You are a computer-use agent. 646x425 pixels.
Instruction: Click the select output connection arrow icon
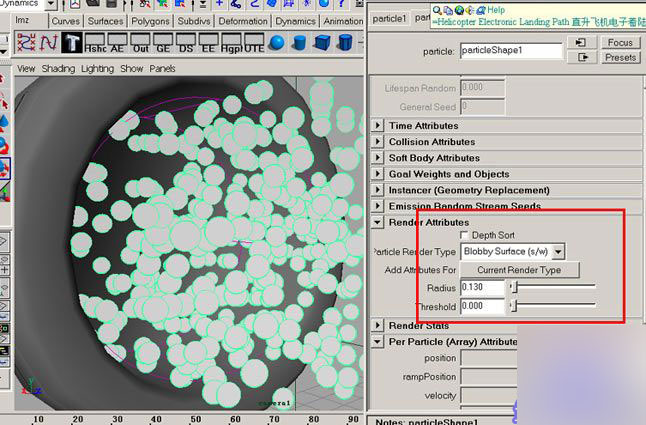click(x=582, y=57)
